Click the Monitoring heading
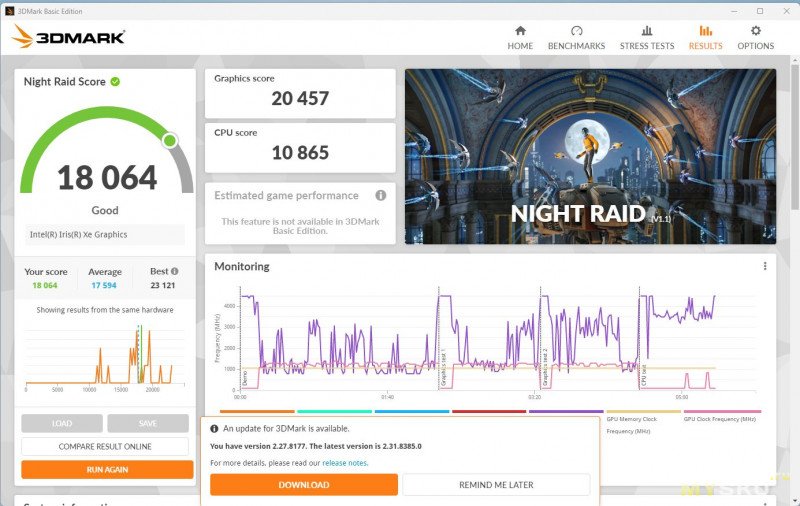Image resolution: width=800 pixels, height=506 pixels. click(x=242, y=266)
